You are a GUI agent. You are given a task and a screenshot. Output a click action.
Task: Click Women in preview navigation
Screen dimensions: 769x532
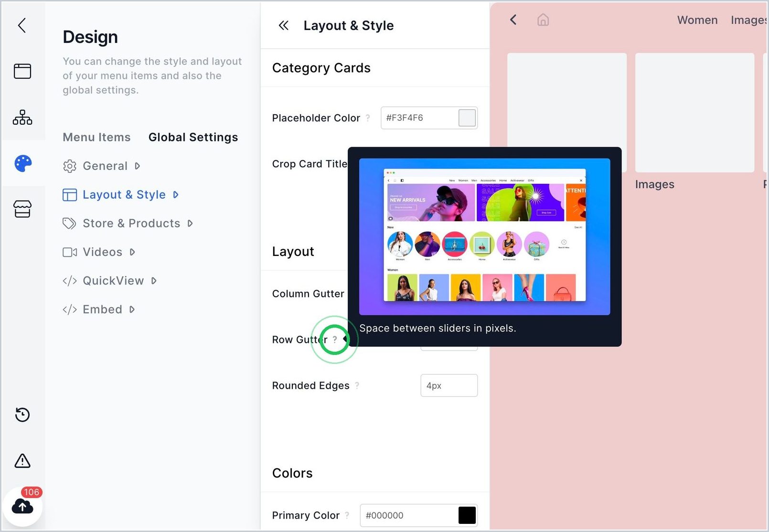(697, 20)
